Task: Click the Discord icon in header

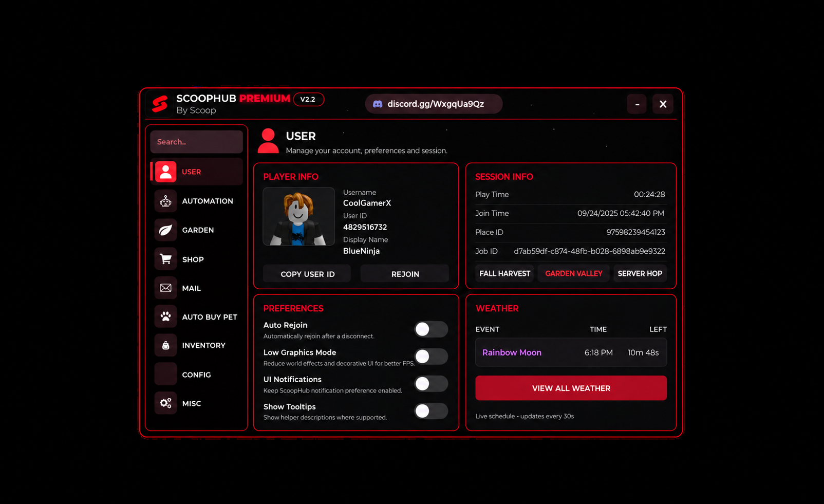Action: tap(378, 104)
